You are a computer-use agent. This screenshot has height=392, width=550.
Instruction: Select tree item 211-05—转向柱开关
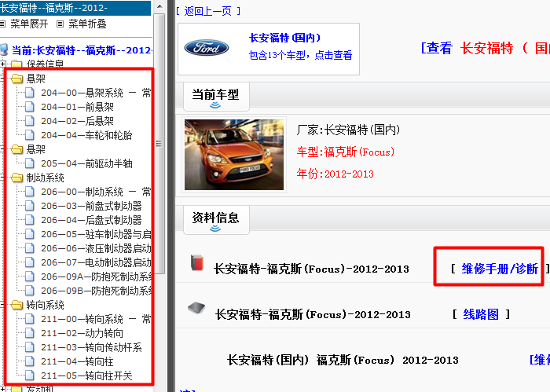86,376
